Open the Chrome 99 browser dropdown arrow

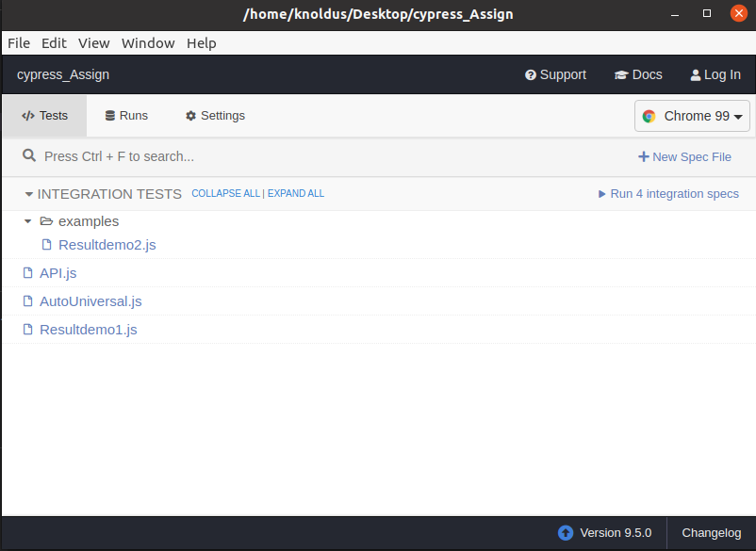(x=738, y=117)
